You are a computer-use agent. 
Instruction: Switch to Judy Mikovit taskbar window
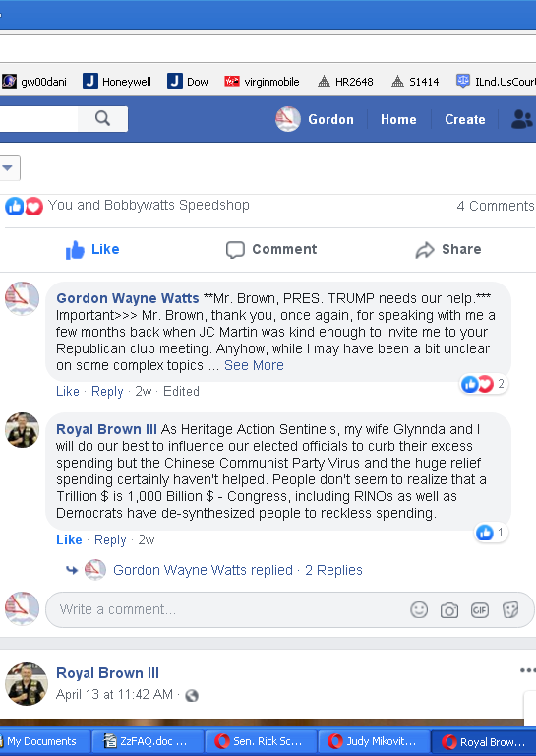[x=373, y=741]
